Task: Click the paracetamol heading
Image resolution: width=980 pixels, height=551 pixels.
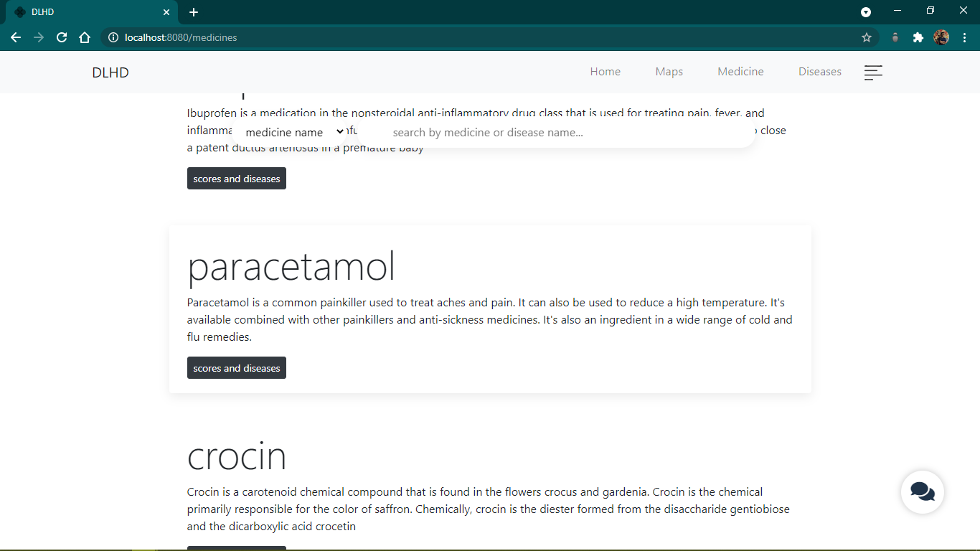Action: (291, 266)
